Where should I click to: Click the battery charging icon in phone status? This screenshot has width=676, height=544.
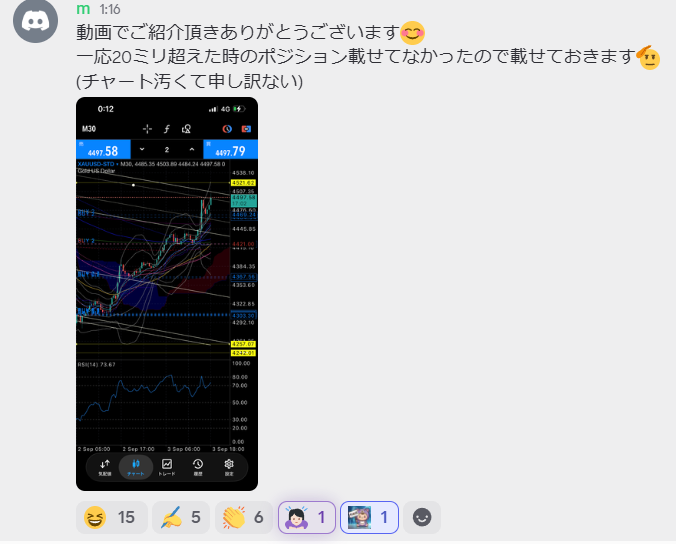click(239, 109)
